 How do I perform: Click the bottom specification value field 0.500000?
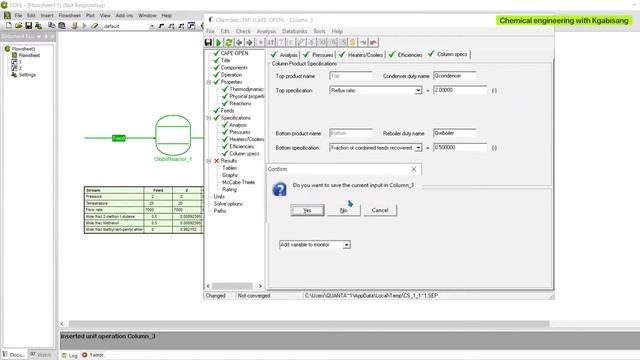[x=460, y=147]
